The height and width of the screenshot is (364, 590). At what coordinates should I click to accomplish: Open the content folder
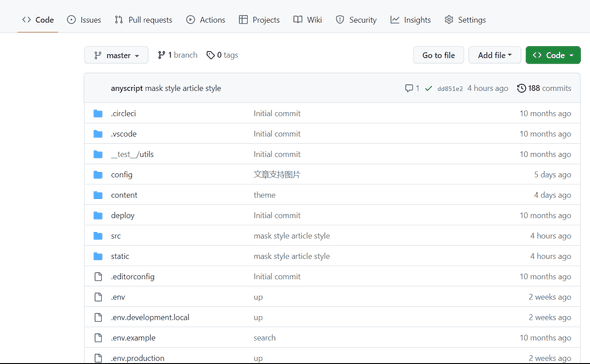coord(124,195)
